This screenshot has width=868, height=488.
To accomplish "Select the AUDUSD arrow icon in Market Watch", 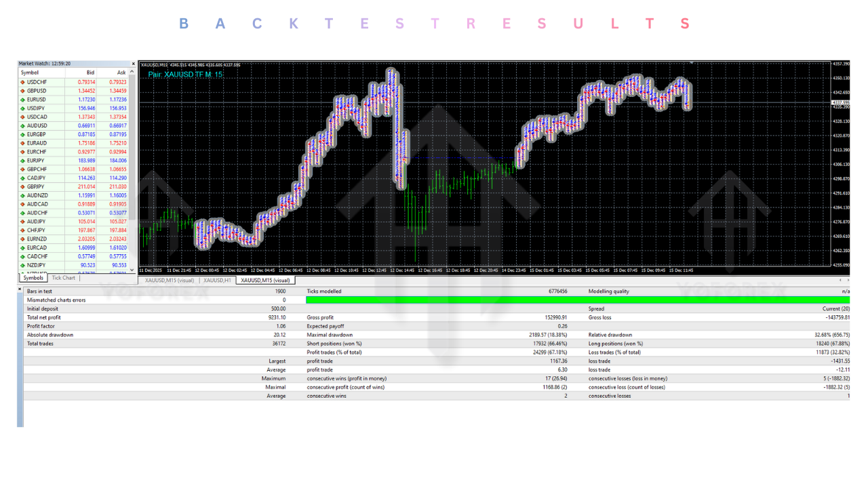I will [21, 125].
